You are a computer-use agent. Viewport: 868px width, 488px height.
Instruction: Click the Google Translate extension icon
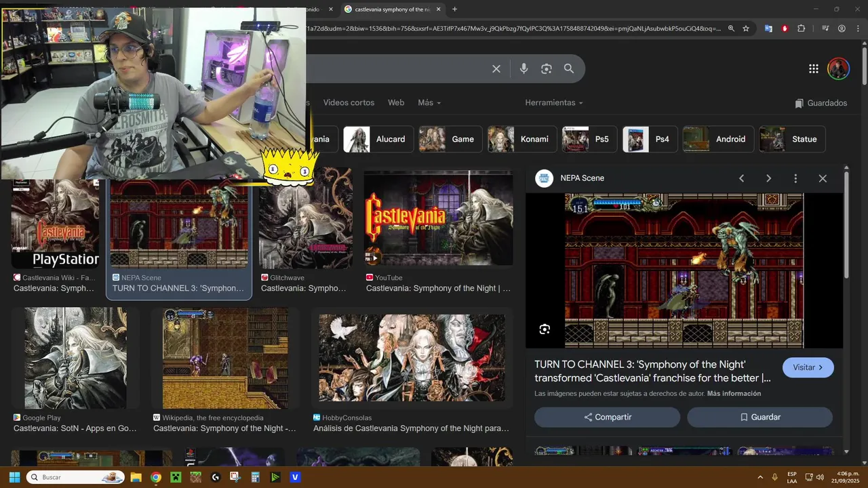coord(768,28)
